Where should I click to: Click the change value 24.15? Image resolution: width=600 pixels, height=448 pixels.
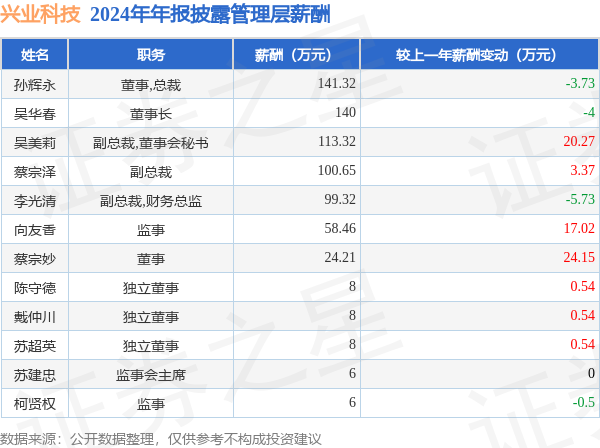579,257
